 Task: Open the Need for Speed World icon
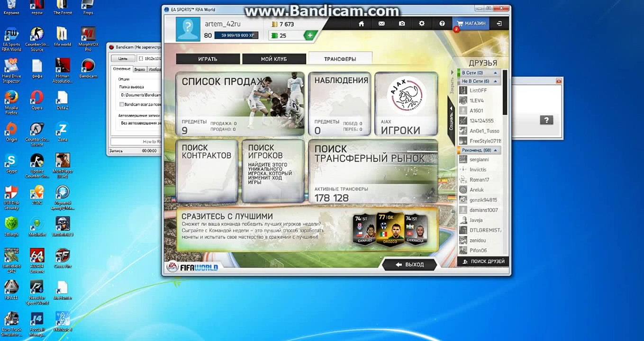[37, 293]
